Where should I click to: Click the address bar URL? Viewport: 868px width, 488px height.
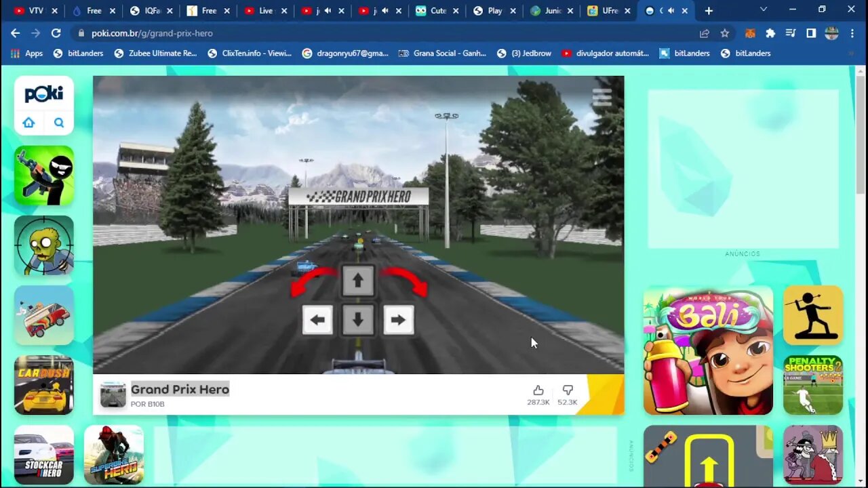click(151, 33)
